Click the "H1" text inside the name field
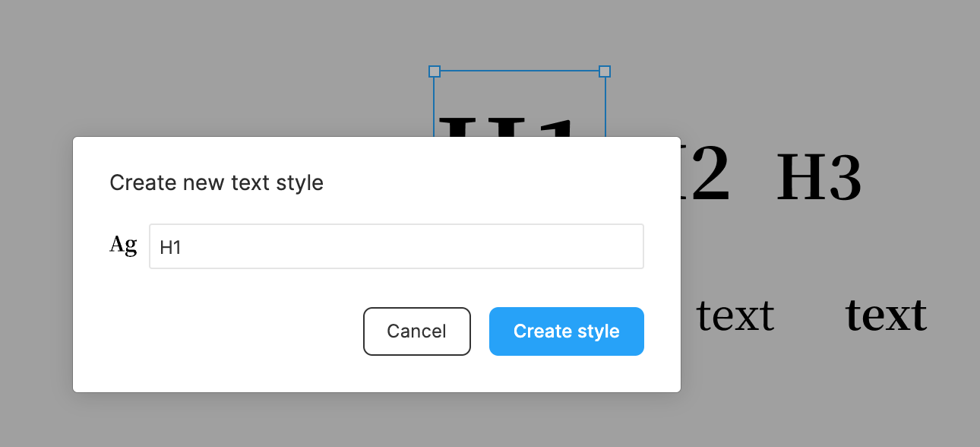The image size is (980, 447). tap(170, 247)
